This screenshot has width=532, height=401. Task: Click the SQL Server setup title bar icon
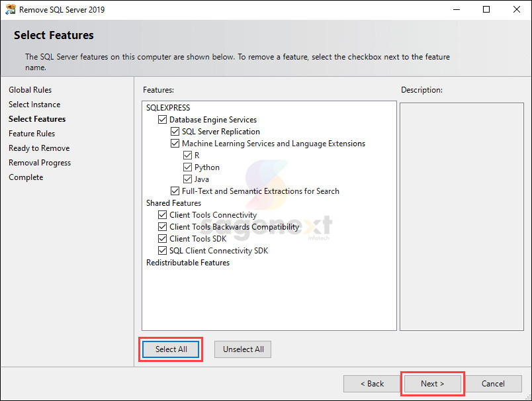(x=10, y=9)
